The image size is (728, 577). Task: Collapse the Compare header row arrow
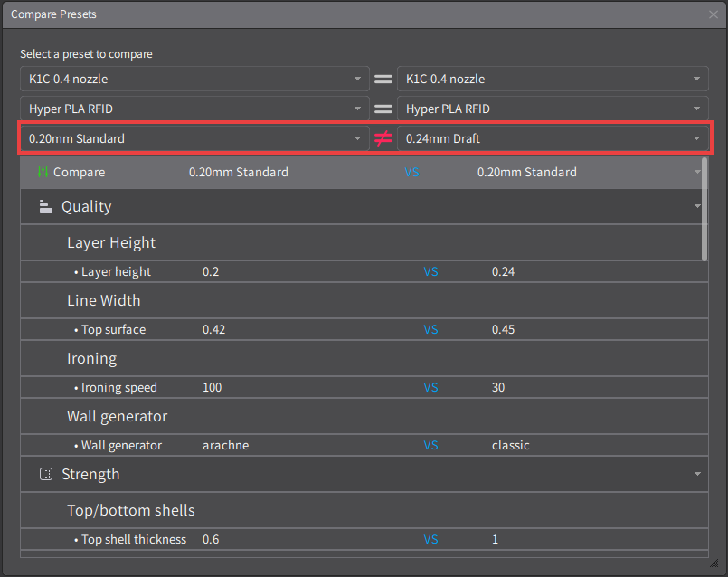[697, 172]
